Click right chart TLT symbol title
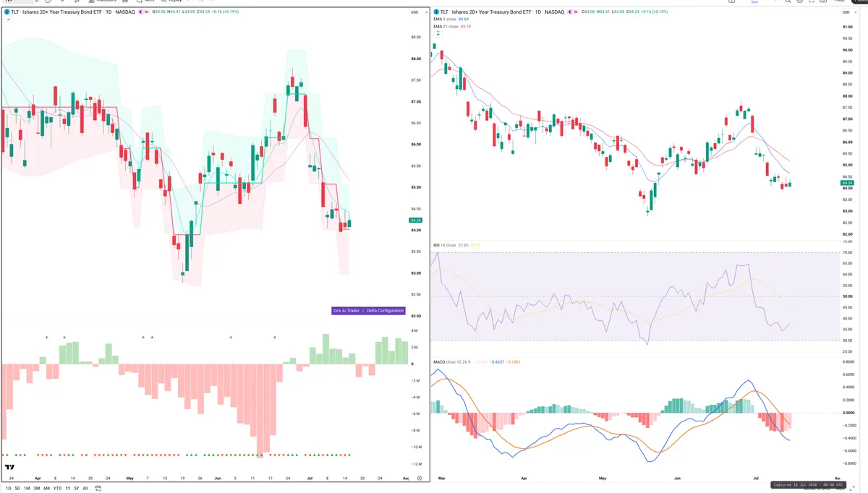Screen dimensions: 868x493 (502, 12)
